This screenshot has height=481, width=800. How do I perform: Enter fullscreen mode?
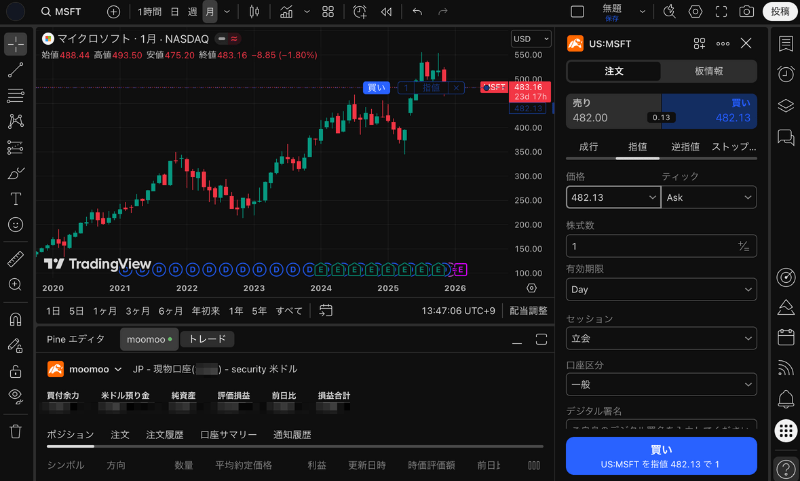721,12
